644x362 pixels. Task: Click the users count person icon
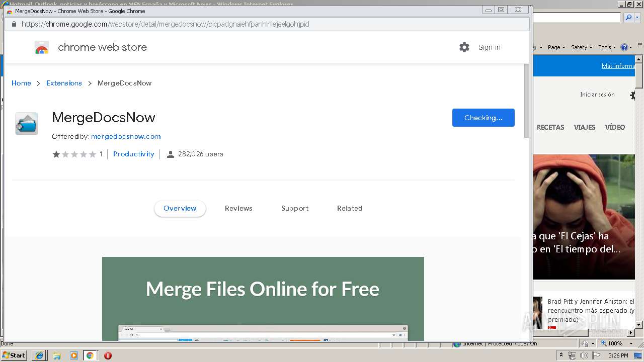(x=170, y=154)
